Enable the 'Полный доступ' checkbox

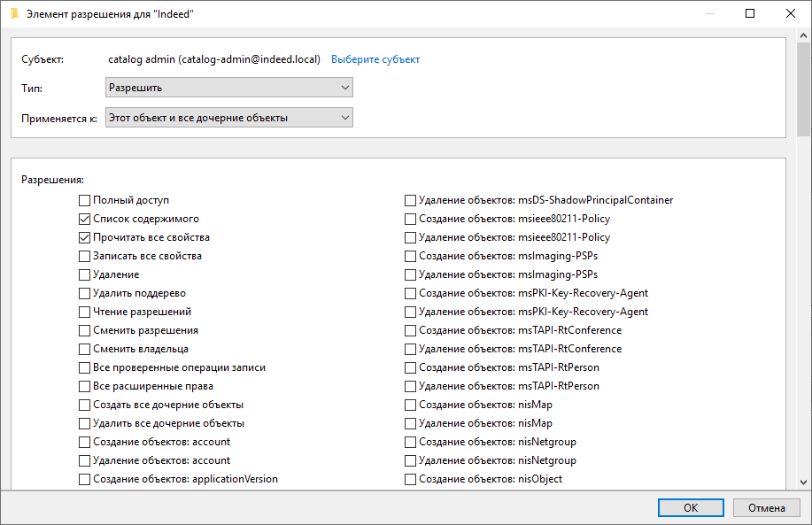pos(85,200)
